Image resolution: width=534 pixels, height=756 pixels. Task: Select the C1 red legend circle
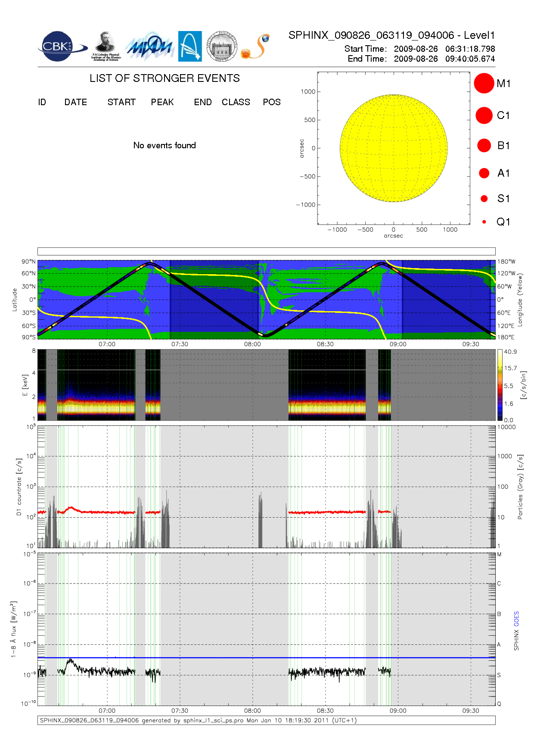pos(484,116)
